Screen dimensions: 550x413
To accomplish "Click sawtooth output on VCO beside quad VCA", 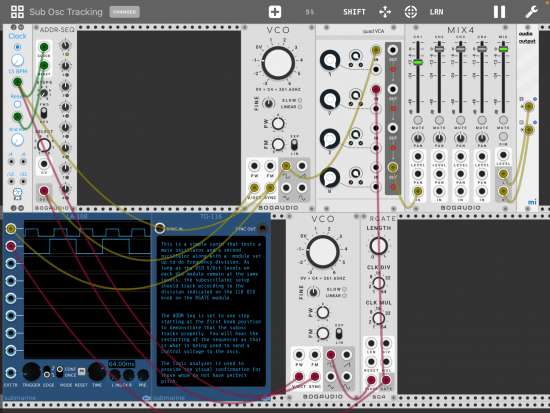I will tap(302, 166).
